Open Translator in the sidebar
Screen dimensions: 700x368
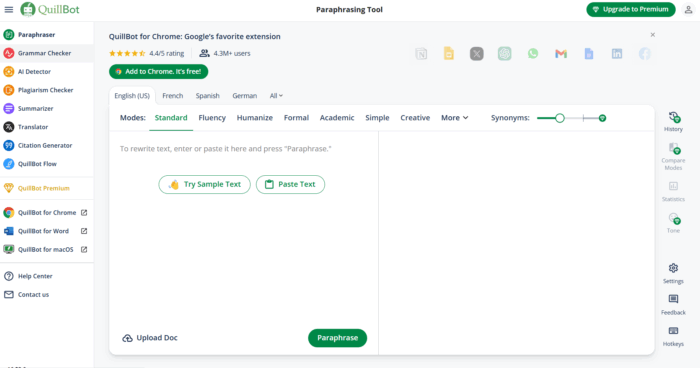pos(47,127)
